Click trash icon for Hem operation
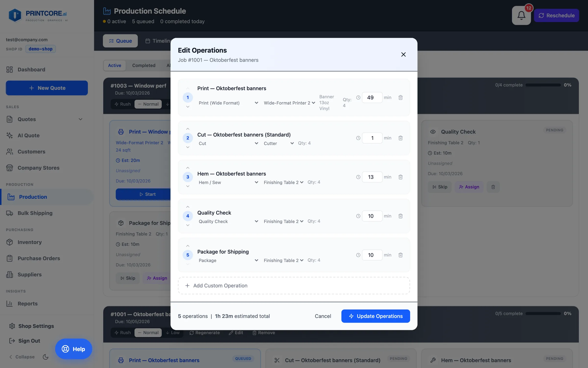The height and width of the screenshot is (368, 588). pyautogui.click(x=400, y=177)
